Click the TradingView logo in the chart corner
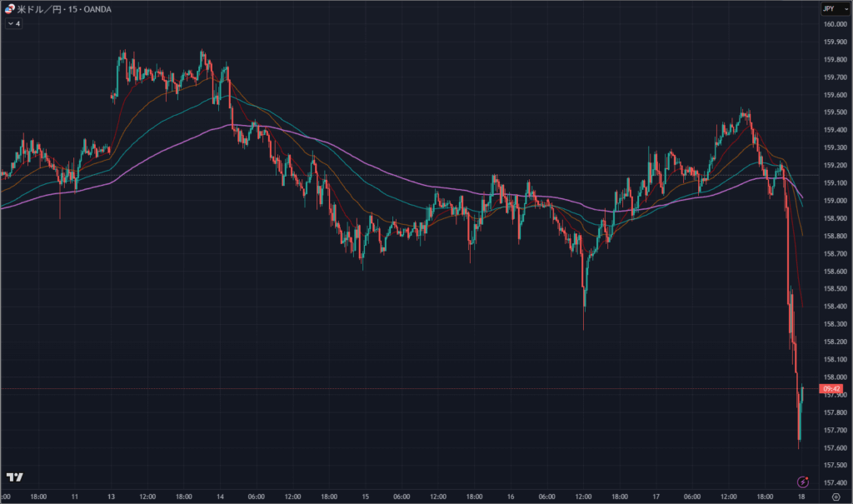The image size is (853, 504). coord(14,477)
